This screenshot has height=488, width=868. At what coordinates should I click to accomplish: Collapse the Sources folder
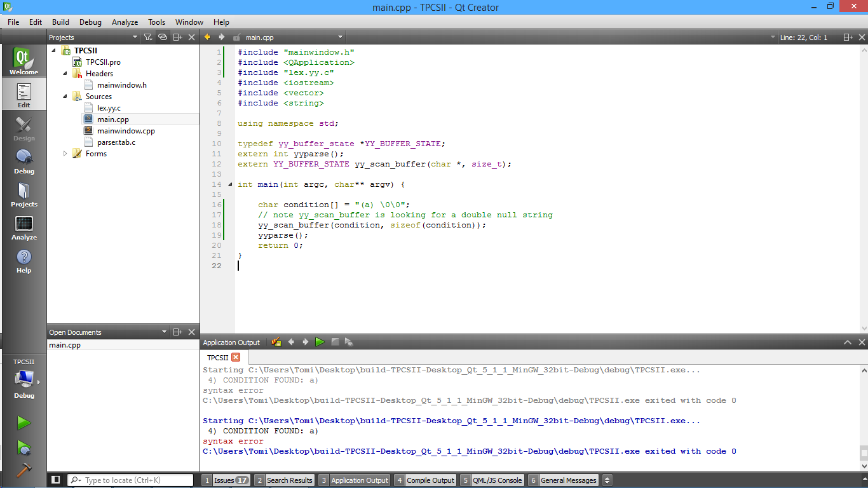pos(65,96)
